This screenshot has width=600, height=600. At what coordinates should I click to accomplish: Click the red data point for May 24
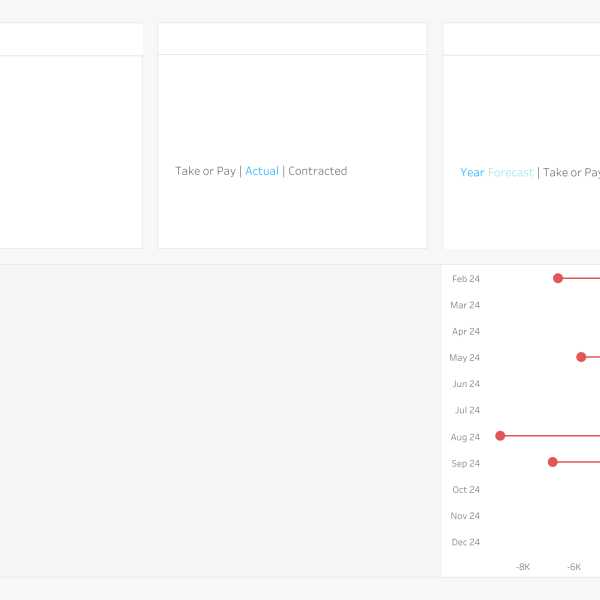click(581, 357)
